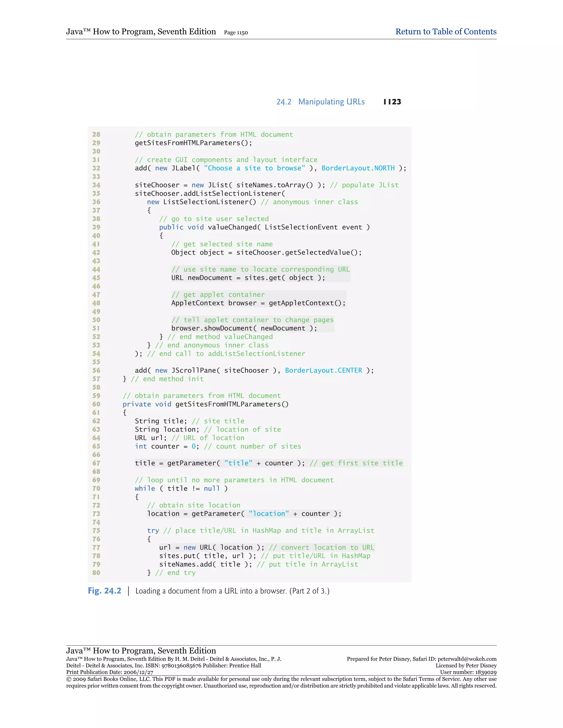563x728 pixels.
Task: Click the "Choose a site to browse" string
Action: click(255, 168)
